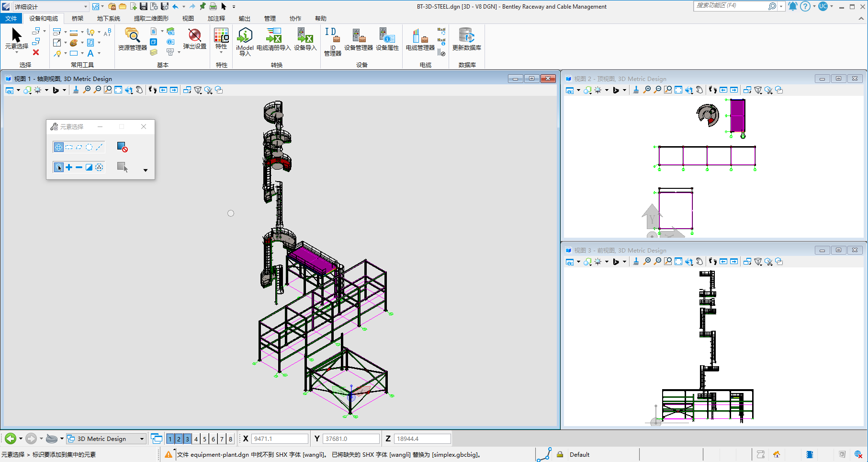Screen dimensions: 868x462
Task: Click the Pan View hand in View 1
Action: 139,90
